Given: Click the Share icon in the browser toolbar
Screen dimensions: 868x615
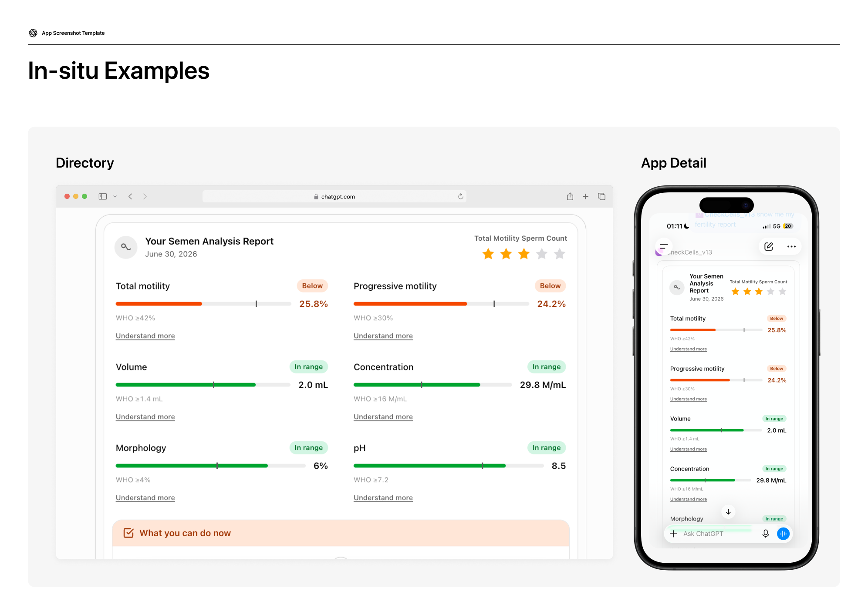Looking at the screenshot, I should 570,196.
